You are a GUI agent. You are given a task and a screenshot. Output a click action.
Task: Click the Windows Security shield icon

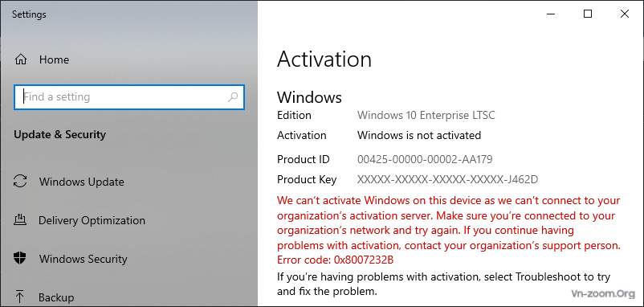click(x=20, y=259)
